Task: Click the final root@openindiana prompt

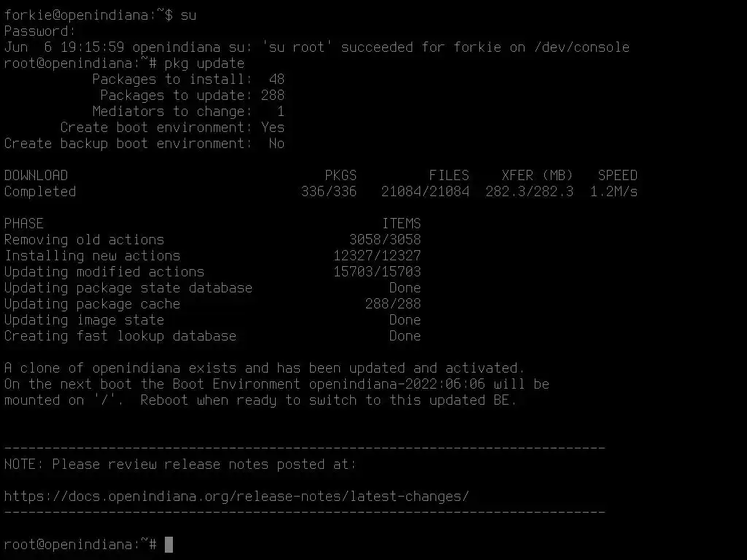Action: (x=80, y=544)
